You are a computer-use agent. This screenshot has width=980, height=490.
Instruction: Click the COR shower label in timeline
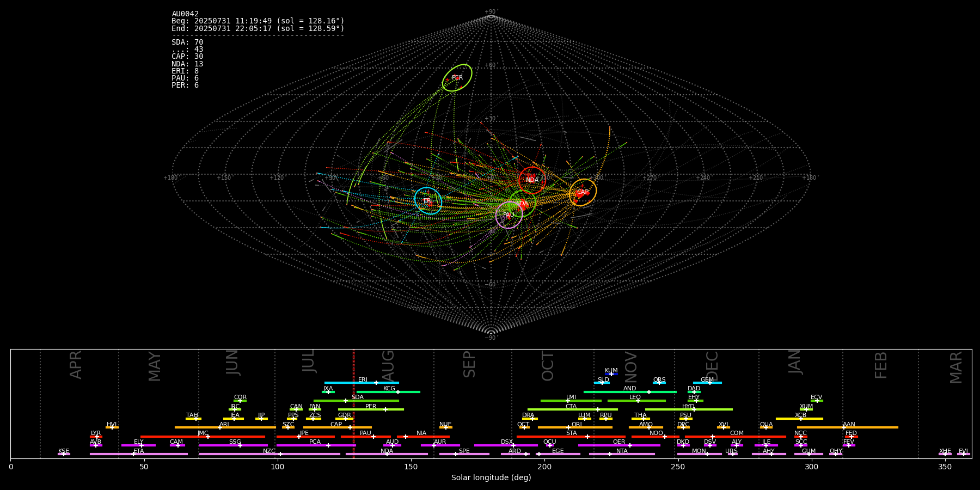point(240,397)
